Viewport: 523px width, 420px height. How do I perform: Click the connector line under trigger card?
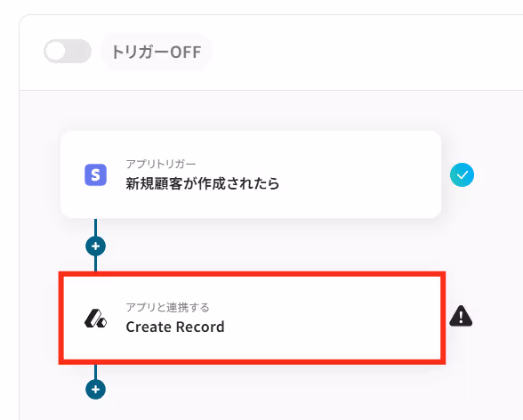96,228
